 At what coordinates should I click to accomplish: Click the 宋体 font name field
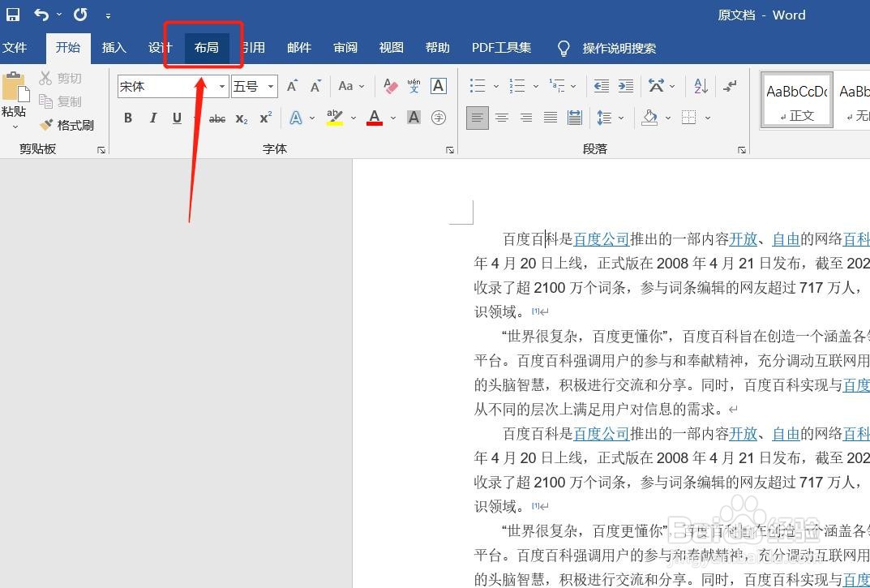pyautogui.click(x=166, y=87)
